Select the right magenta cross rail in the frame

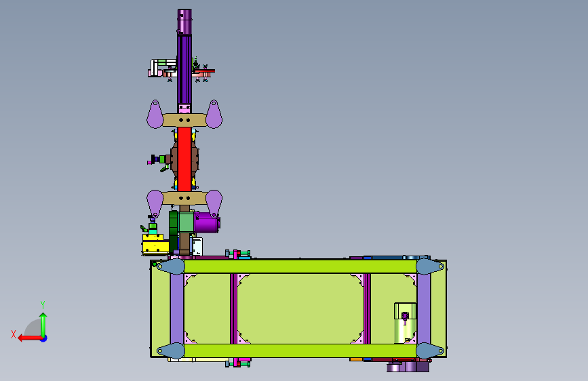367,308
